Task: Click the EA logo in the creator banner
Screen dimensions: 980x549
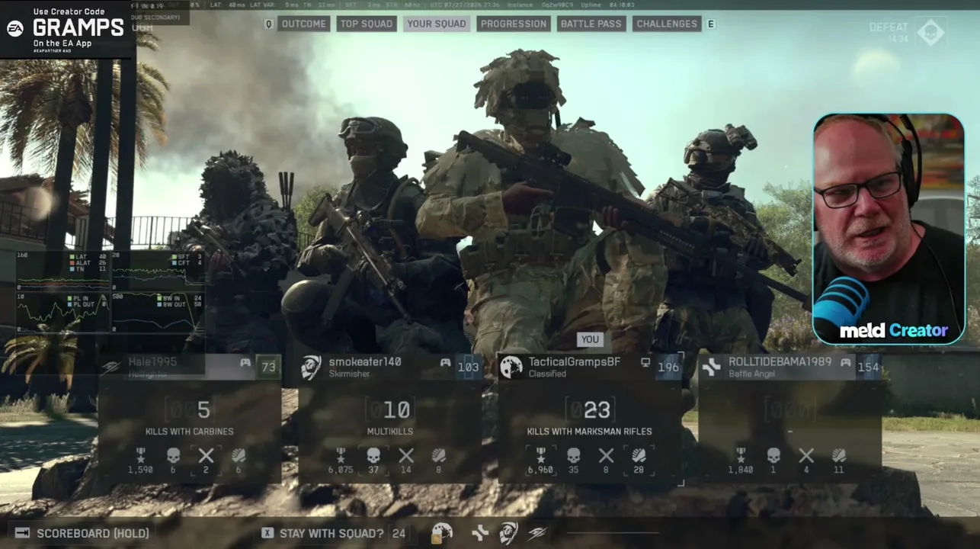Action: (x=15, y=28)
